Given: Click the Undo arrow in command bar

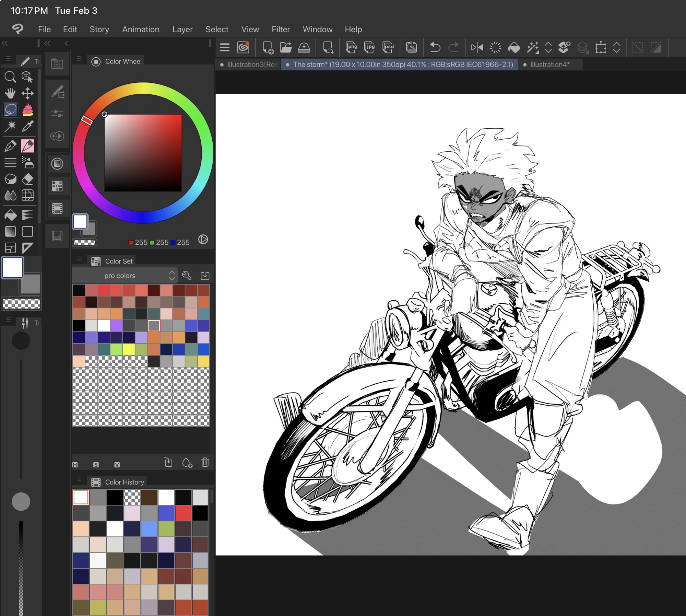Looking at the screenshot, I should (435, 47).
